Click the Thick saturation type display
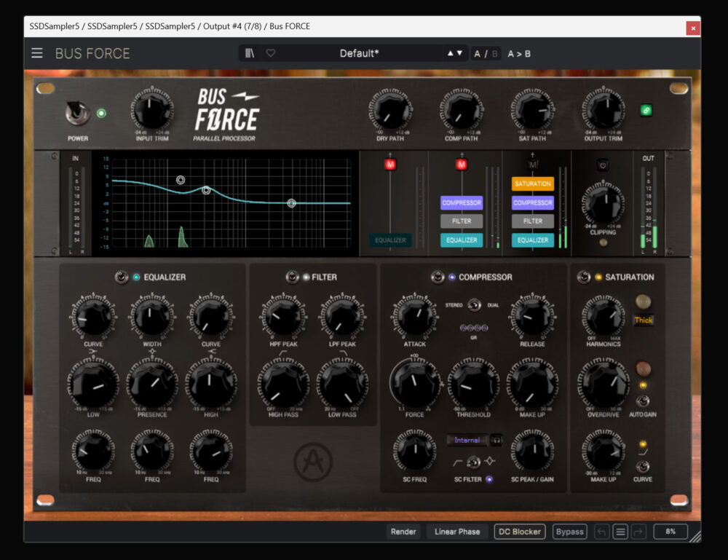Image resolution: width=728 pixels, height=560 pixels. point(644,320)
